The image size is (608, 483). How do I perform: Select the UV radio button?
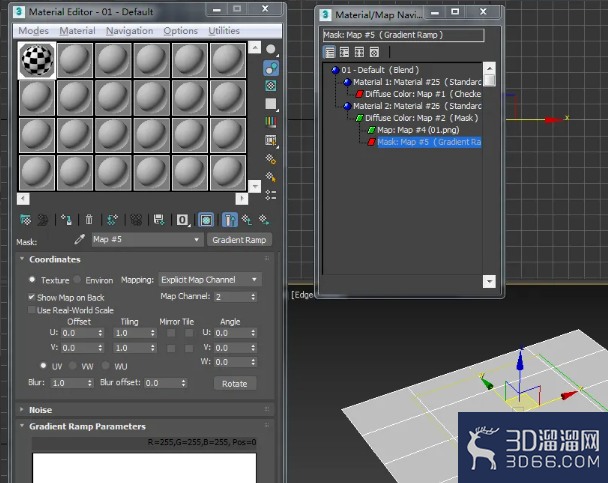43,366
